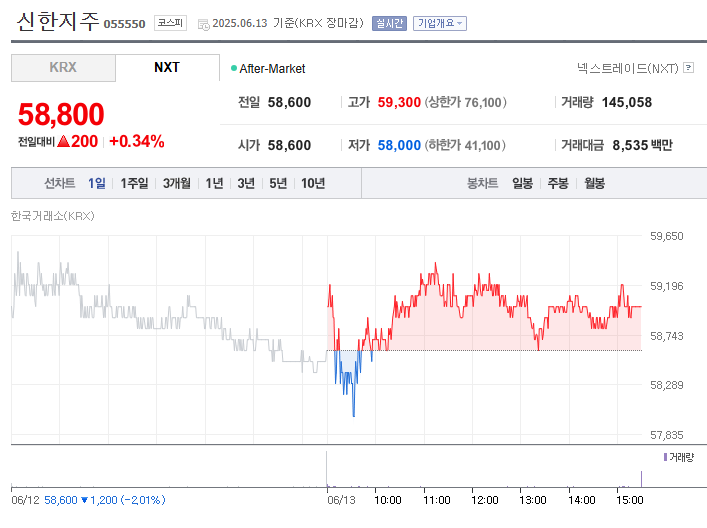Click the 거래량 value 145,058
Screen dimensions: 707x528
[x=627, y=102]
